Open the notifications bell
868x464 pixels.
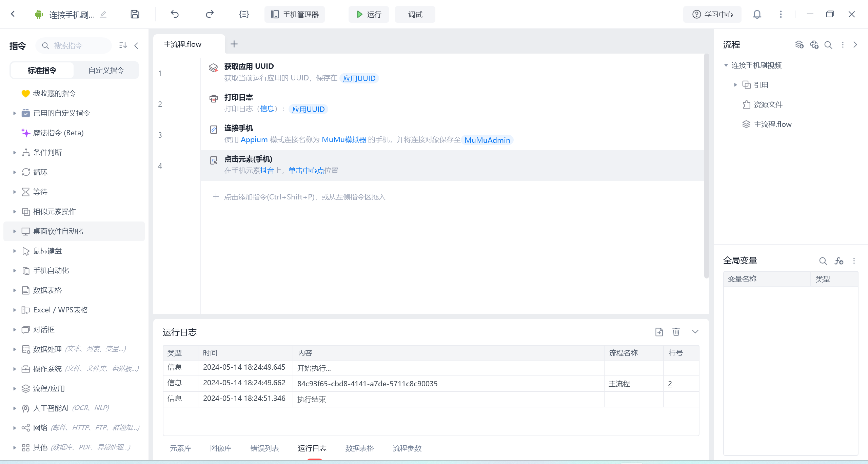click(757, 14)
